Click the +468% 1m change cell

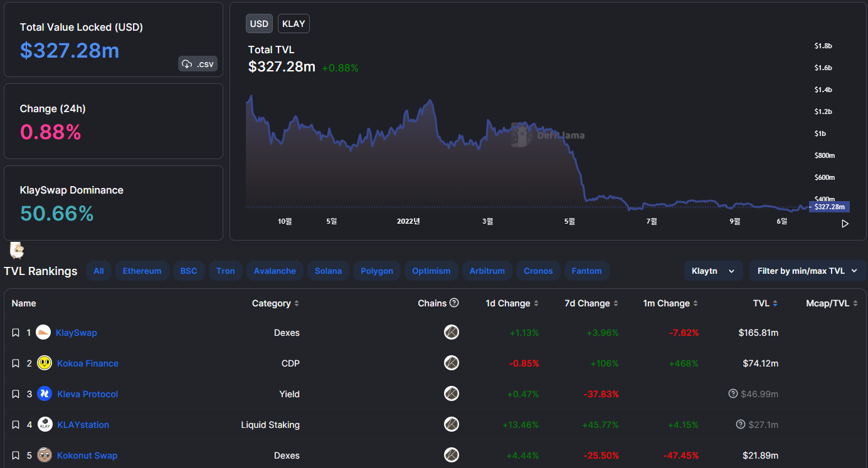(684, 363)
